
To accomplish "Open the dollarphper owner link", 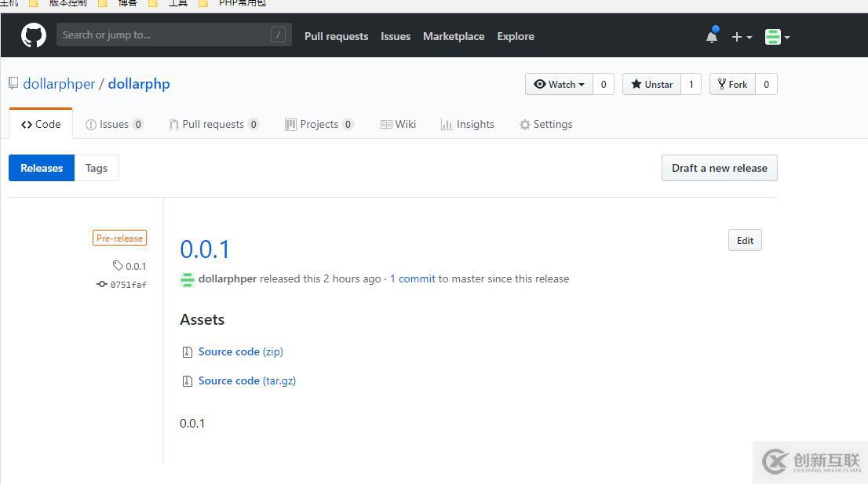I will [59, 83].
